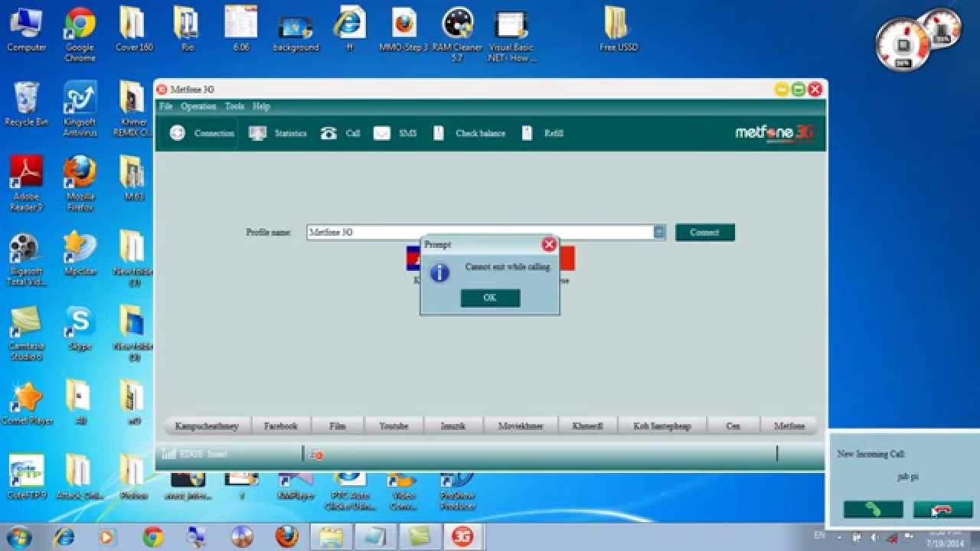Image resolution: width=980 pixels, height=551 pixels.
Task: Open Check balance in toolbar
Action: click(x=469, y=133)
